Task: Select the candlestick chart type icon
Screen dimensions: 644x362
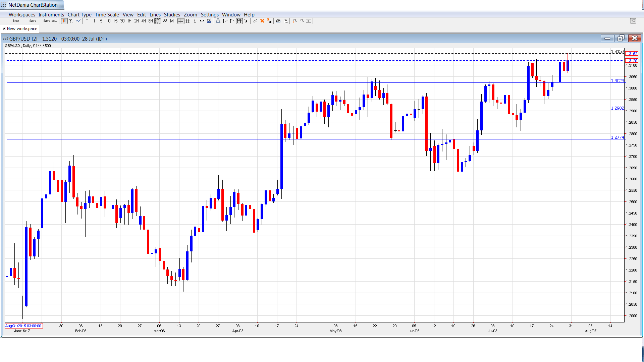Action: [64, 21]
